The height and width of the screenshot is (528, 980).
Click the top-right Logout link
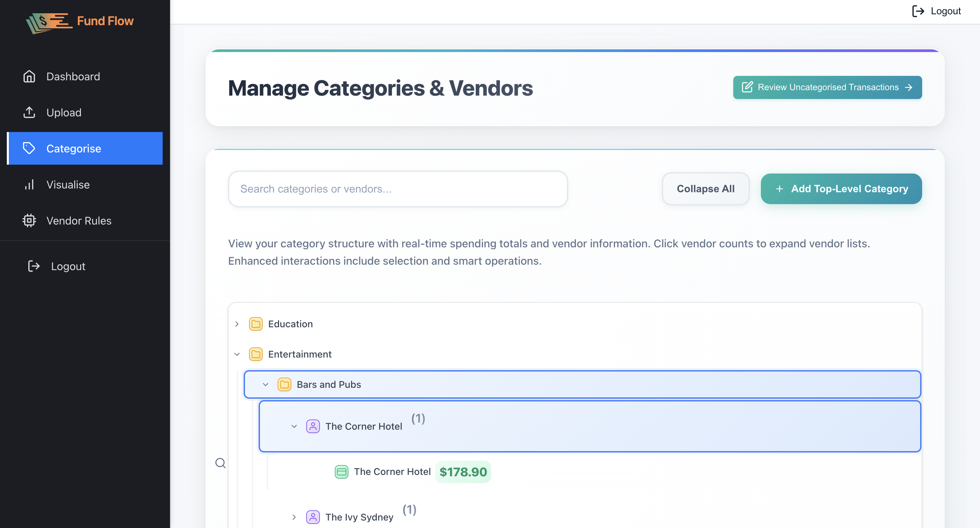pyautogui.click(x=936, y=11)
